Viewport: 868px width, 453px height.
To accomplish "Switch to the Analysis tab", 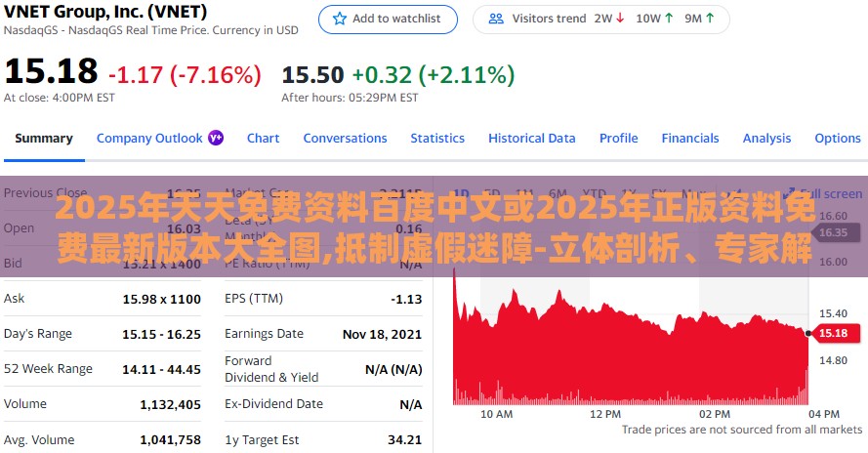I will click(x=766, y=139).
